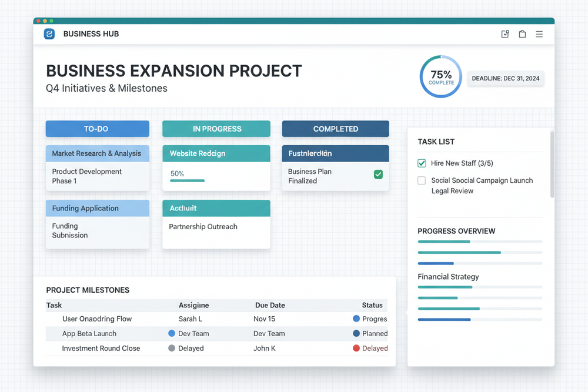The width and height of the screenshot is (588, 392).
Task: Select the User Onapdring Flow row
Action: (x=217, y=319)
